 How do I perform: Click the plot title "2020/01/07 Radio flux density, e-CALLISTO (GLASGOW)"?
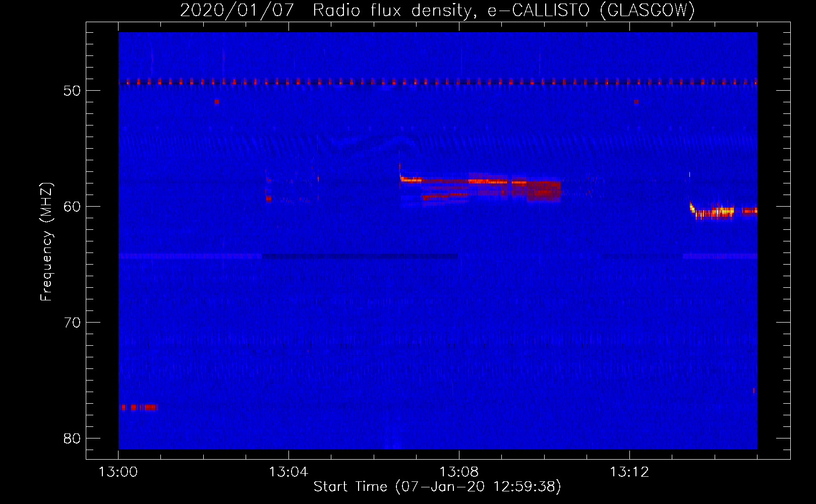pyautogui.click(x=437, y=10)
